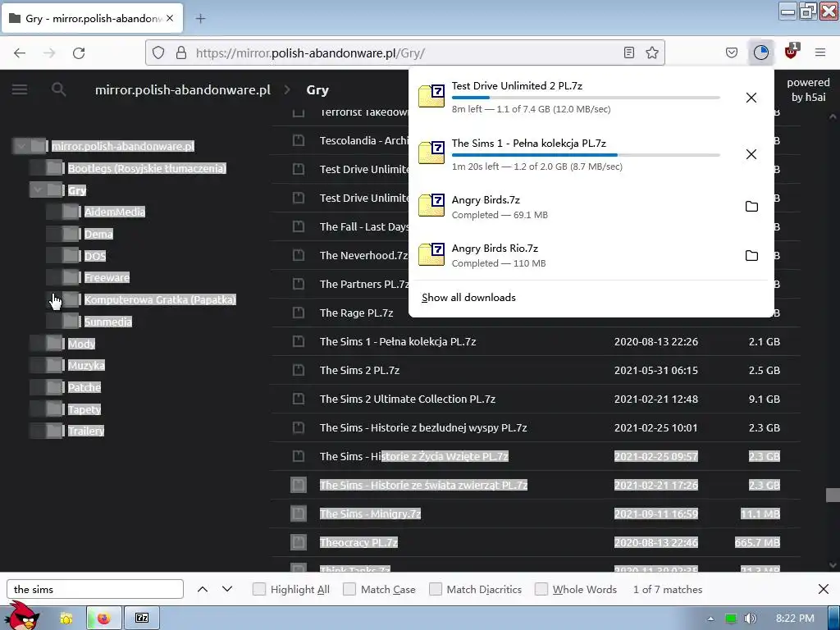Enable the Highlight All checkbox

tap(258, 589)
